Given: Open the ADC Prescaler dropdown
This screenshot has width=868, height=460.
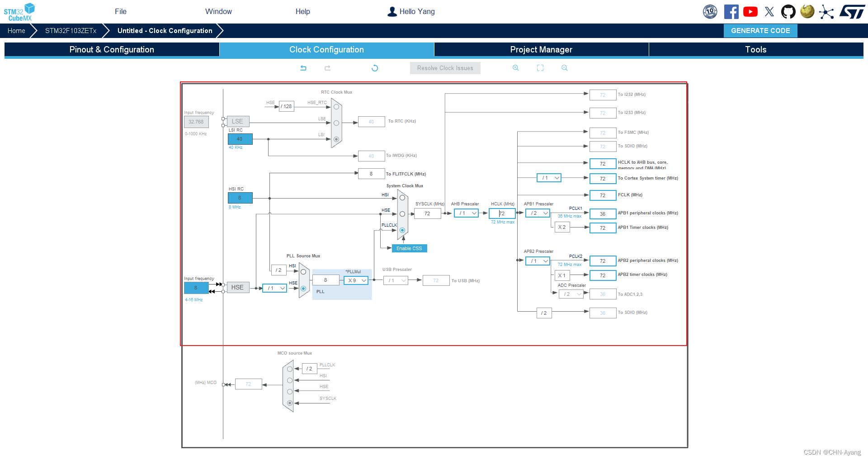Looking at the screenshot, I should pyautogui.click(x=571, y=294).
